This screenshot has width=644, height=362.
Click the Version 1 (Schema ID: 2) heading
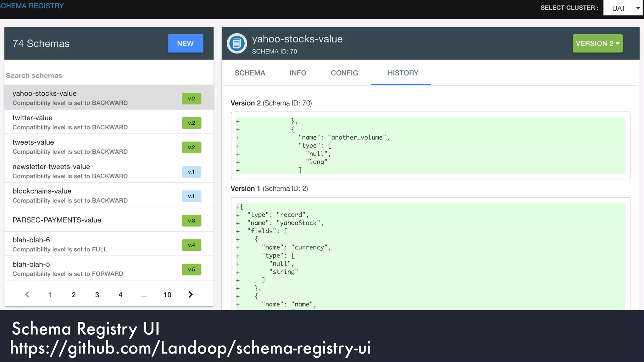pyautogui.click(x=269, y=189)
